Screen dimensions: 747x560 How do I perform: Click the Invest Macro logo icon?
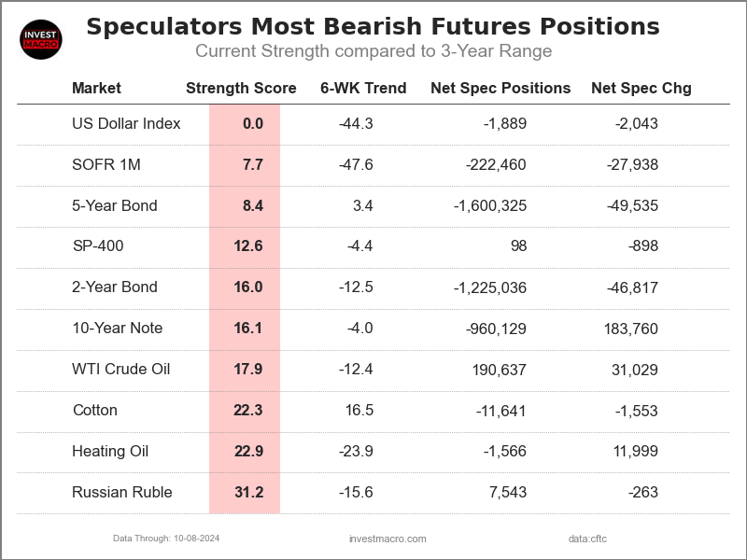41,39
